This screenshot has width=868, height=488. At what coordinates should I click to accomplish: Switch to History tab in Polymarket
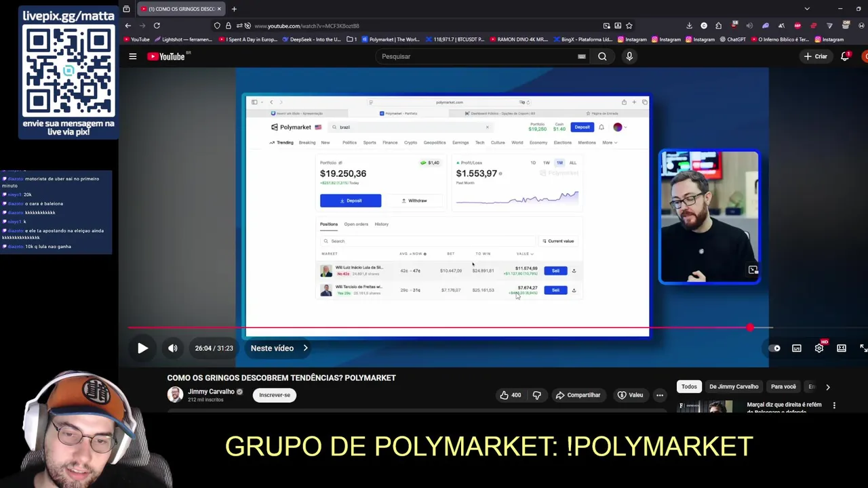382,224
